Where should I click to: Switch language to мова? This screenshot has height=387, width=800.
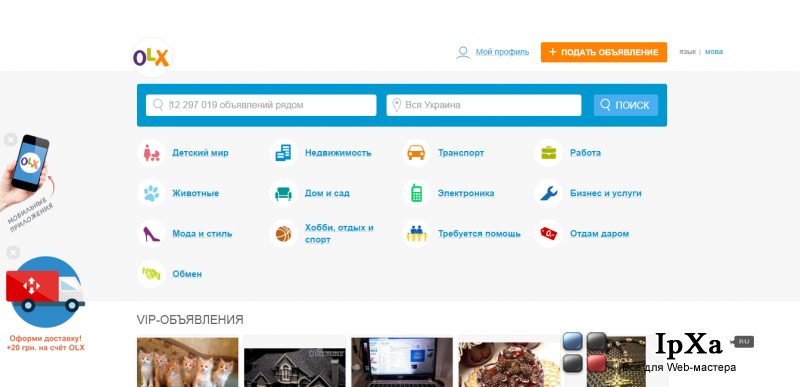pyautogui.click(x=714, y=51)
